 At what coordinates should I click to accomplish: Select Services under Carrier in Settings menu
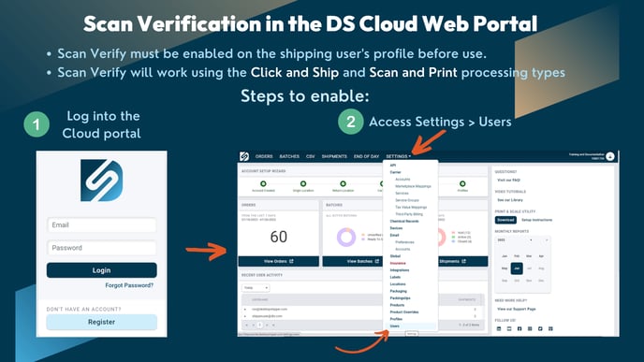[x=402, y=194]
